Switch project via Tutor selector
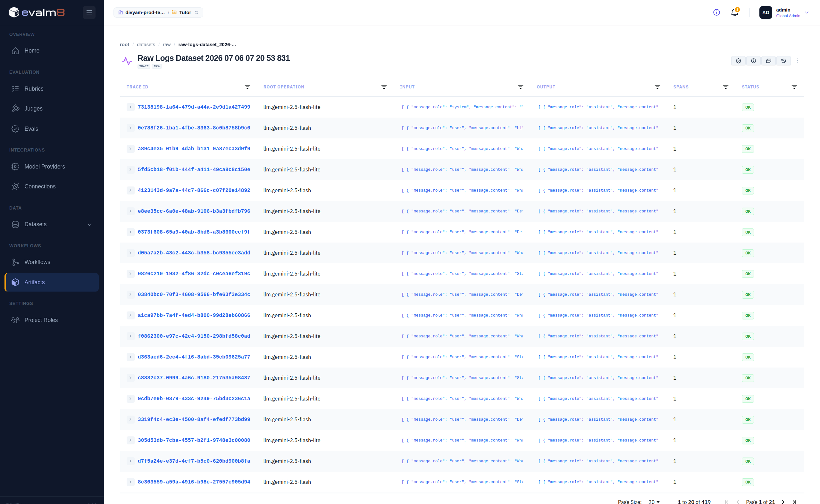 [x=185, y=12]
